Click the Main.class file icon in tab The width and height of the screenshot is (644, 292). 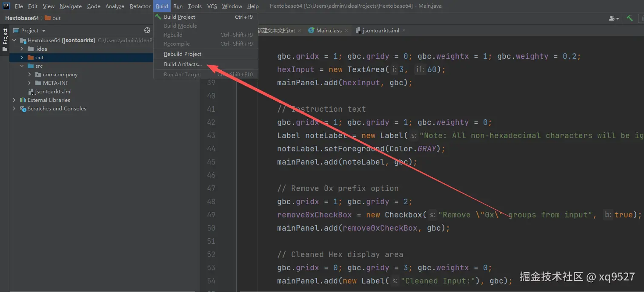[311, 30]
